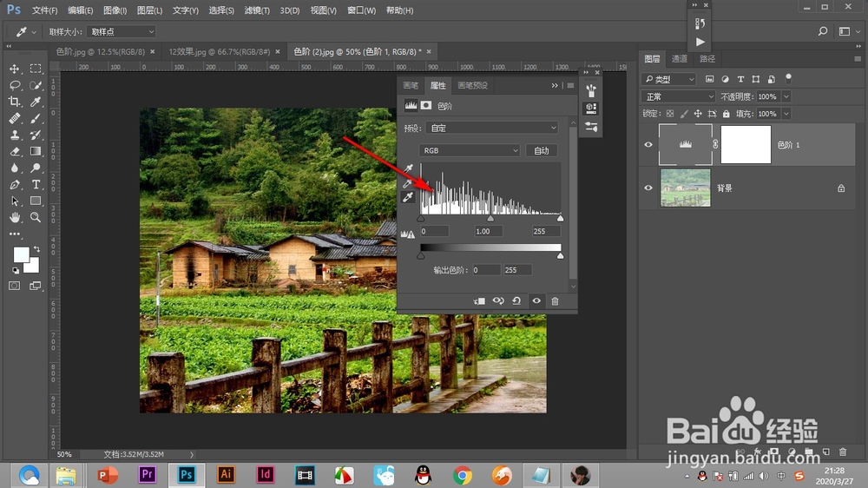Image resolution: width=868 pixels, height=488 pixels.
Task: Reset Levels adjustment to defaults
Action: 516,300
